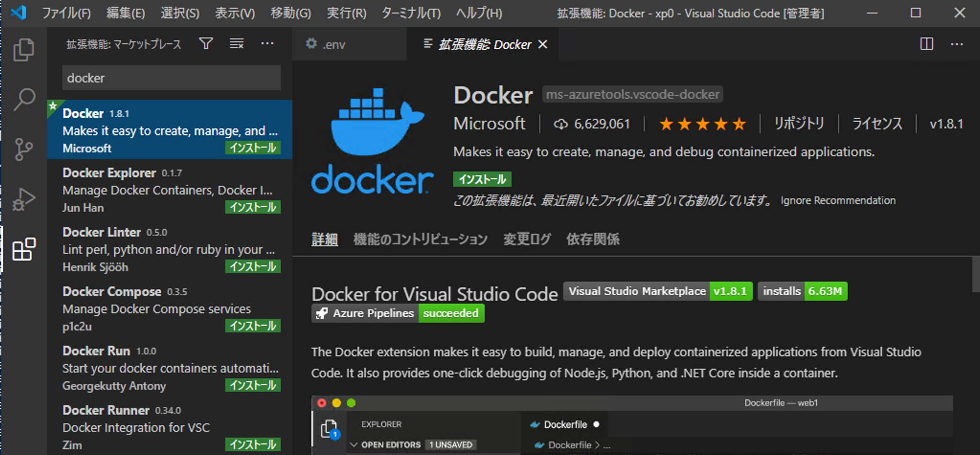980x455 pixels.
Task: Open the 表示(V) menu
Action: tap(235, 13)
